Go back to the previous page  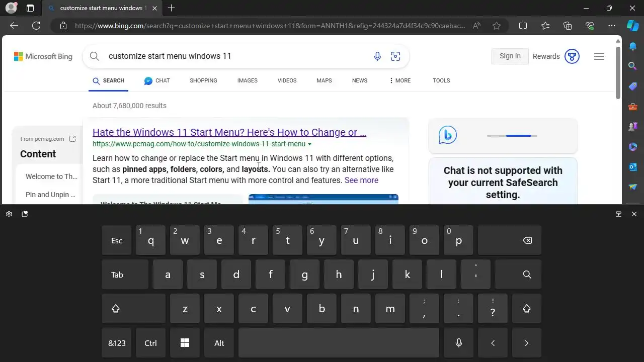coord(14,26)
